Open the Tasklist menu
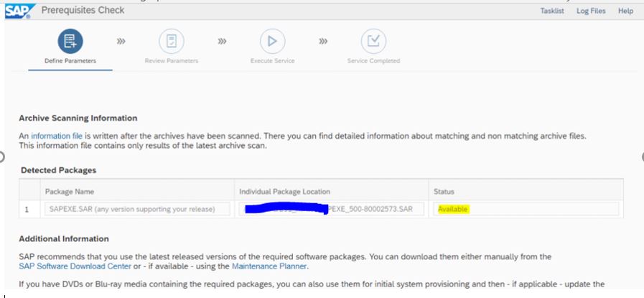Screen dimensions: 644x298 (x=552, y=11)
